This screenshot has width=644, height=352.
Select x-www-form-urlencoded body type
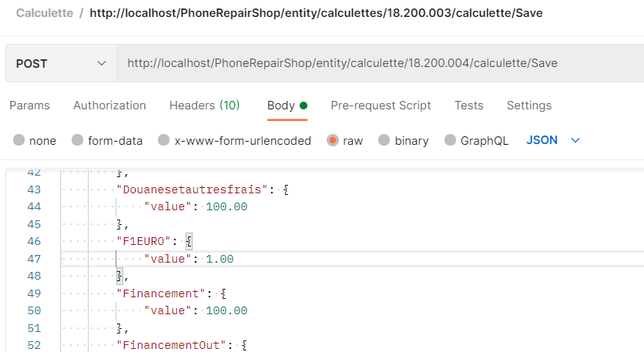pos(163,140)
